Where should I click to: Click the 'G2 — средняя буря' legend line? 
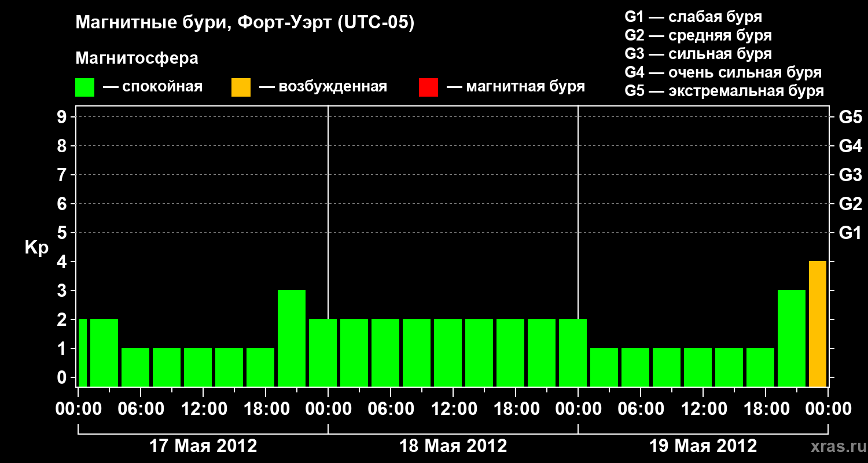coord(698,35)
